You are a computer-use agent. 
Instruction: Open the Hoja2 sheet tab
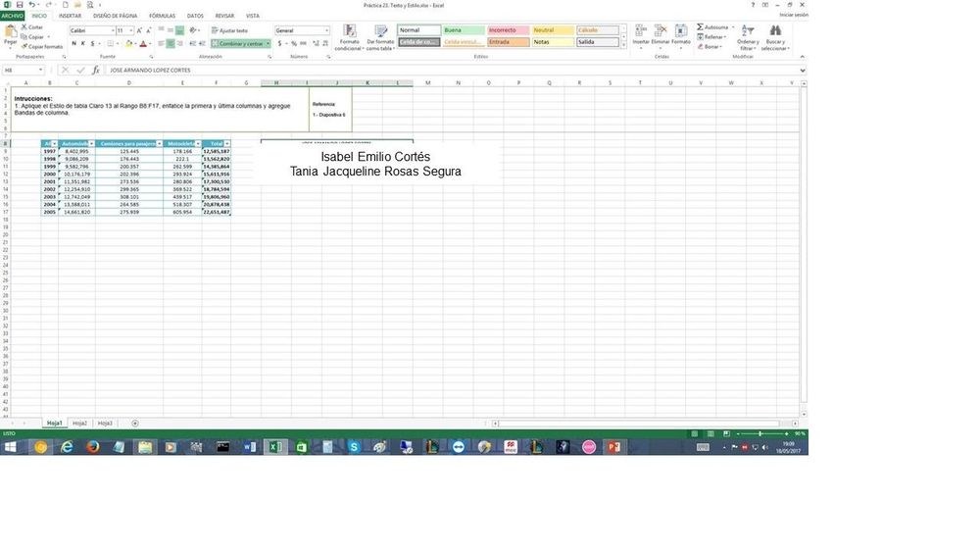79,424
